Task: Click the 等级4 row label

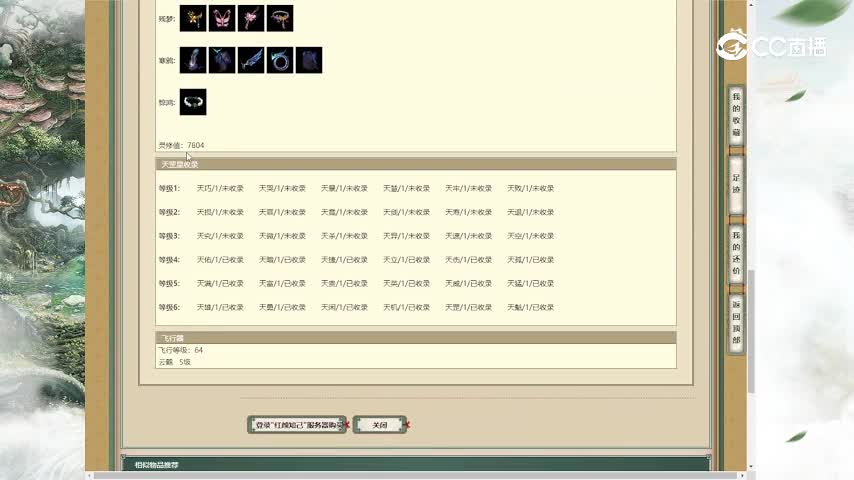Action: click(169, 260)
